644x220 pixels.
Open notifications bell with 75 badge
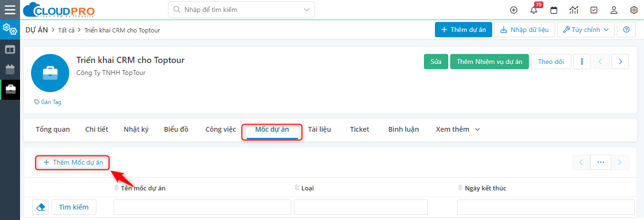[x=534, y=10]
